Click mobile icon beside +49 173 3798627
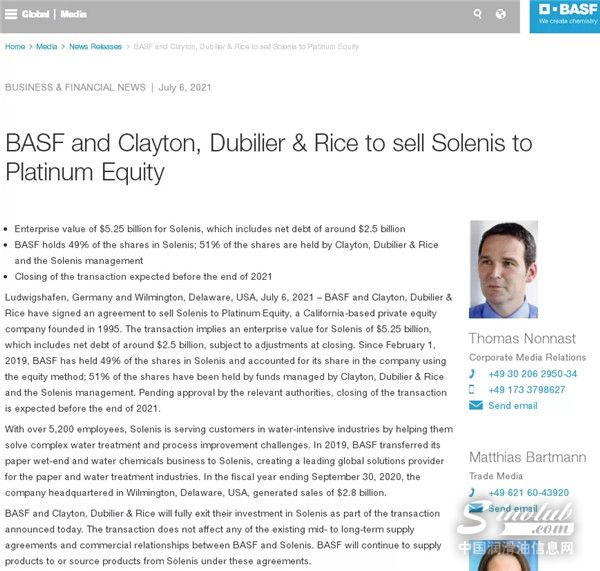Image resolution: width=600 pixels, height=571 pixels. point(472,390)
